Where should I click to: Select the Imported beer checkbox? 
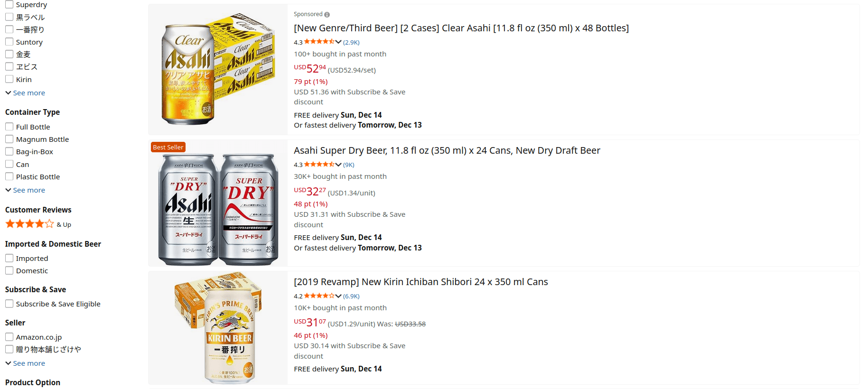point(9,258)
